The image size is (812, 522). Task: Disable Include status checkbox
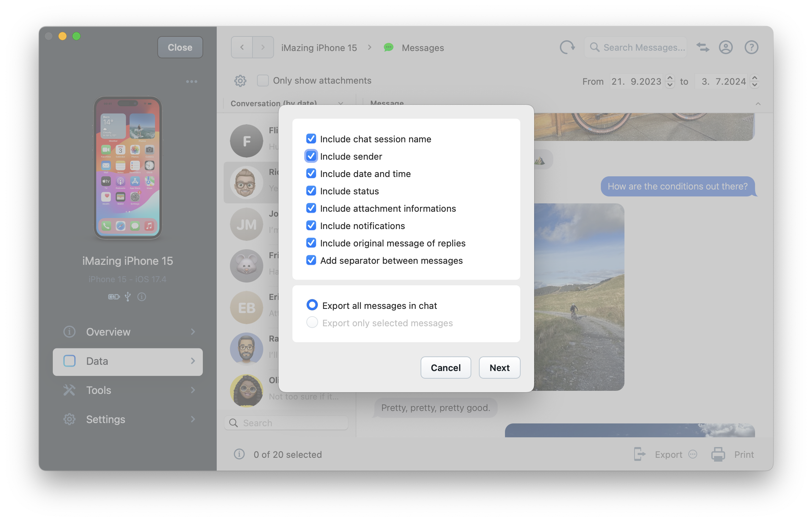[x=311, y=191]
